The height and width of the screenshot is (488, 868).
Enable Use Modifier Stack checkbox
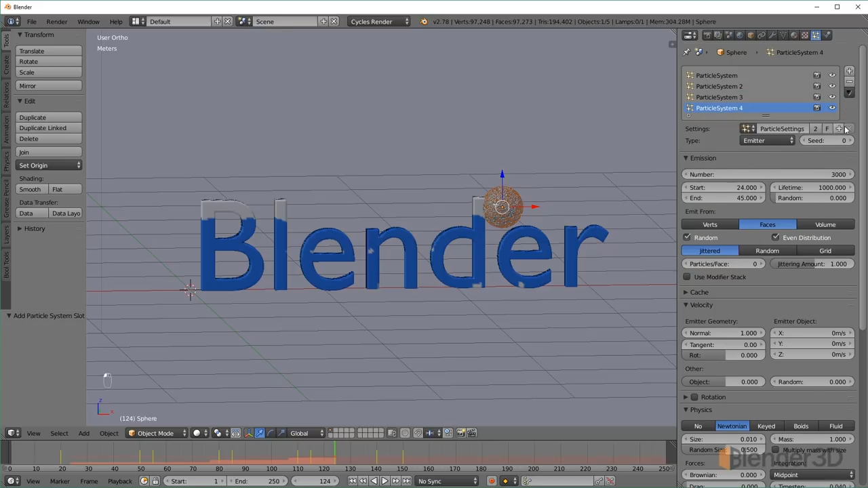tap(687, 277)
